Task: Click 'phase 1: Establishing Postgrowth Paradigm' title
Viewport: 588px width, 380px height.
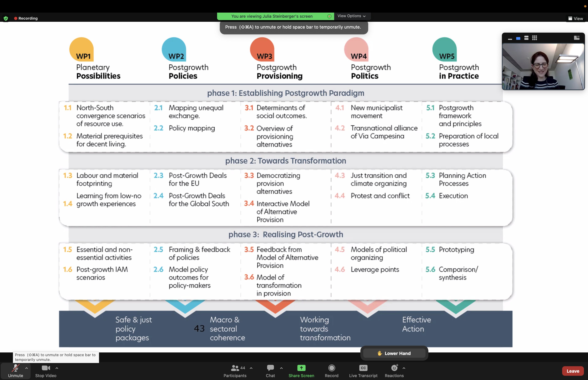Action: (x=286, y=93)
